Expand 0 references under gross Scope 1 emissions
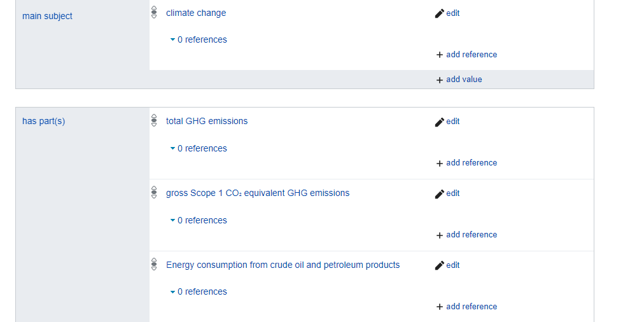The height and width of the screenshot is (322, 644). [199, 220]
